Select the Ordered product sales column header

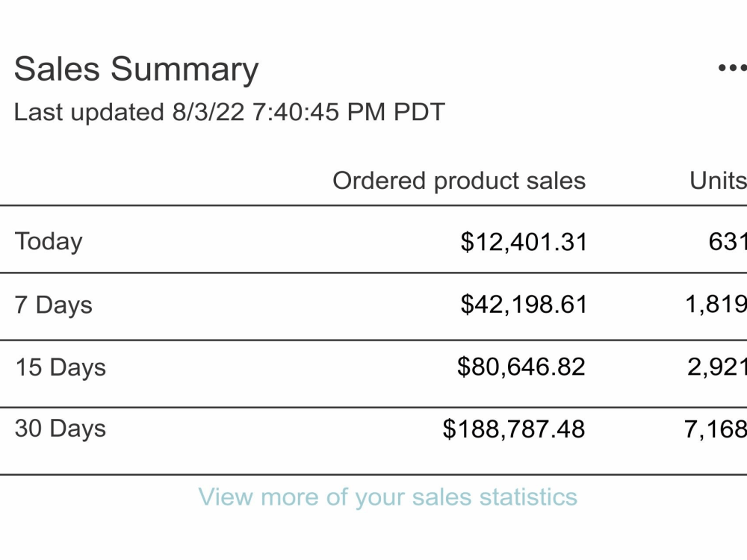[459, 181]
